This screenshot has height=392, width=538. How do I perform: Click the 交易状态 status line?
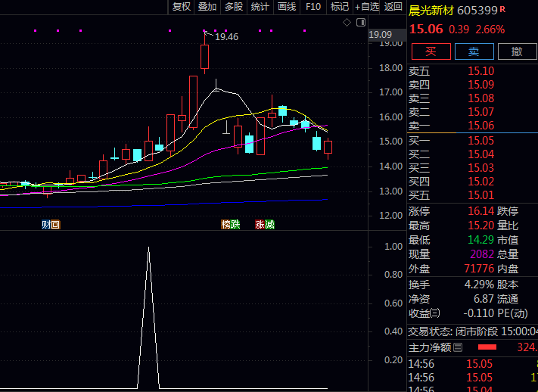click(x=473, y=331)
